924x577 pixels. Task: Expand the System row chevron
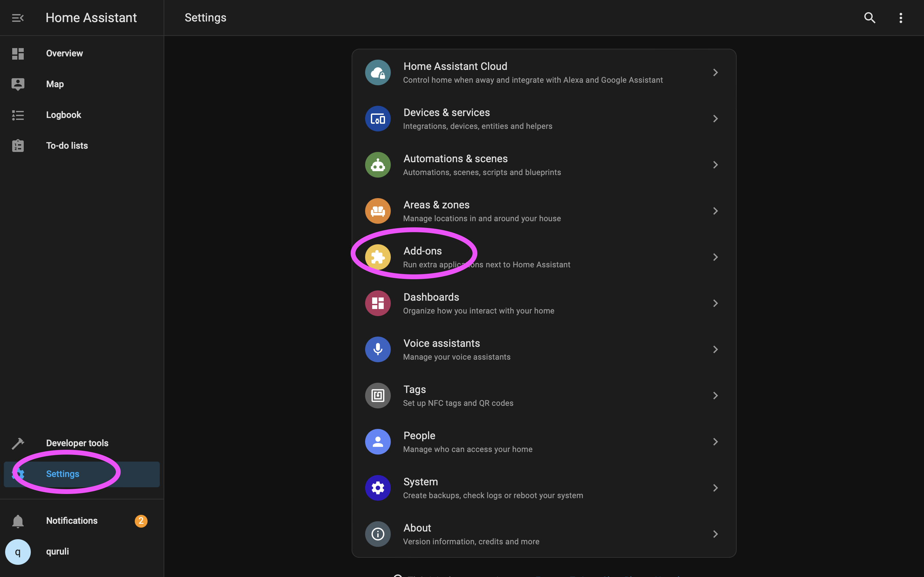[x=715, y=488]
